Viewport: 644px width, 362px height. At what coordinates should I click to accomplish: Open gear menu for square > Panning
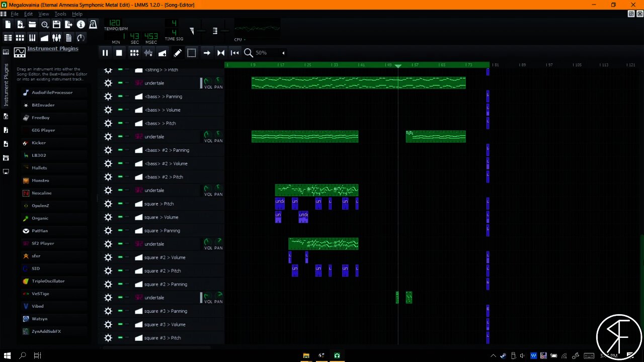pyautogui.click(x=108, y=230)
